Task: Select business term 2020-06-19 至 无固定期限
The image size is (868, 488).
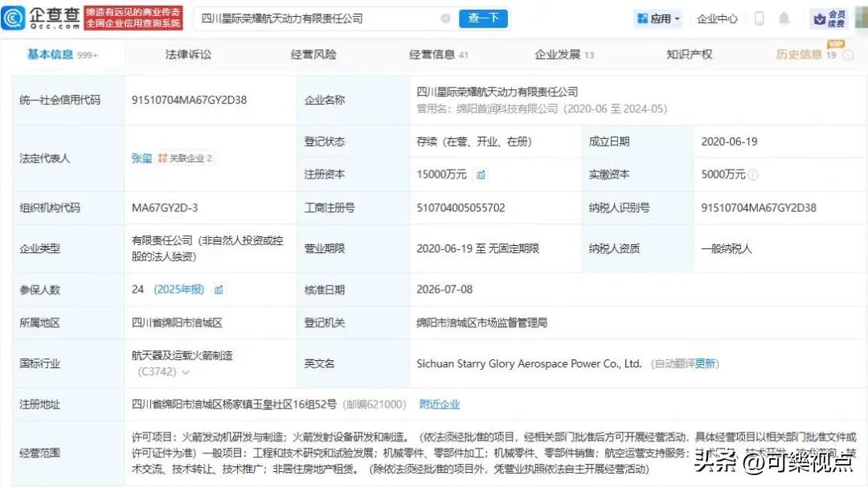Action: [x=477, y=248]
